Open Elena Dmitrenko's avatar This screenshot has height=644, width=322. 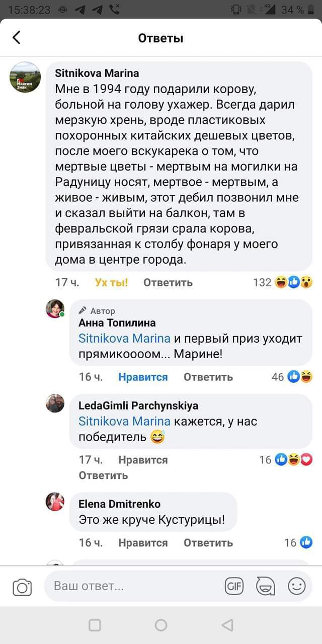(55, 502)
